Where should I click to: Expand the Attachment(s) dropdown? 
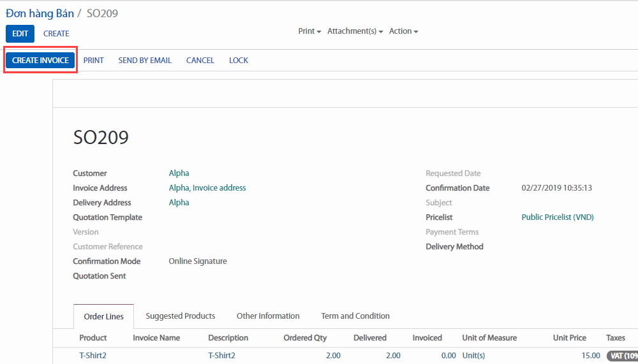pyautogui.click(x=355, y=31)
